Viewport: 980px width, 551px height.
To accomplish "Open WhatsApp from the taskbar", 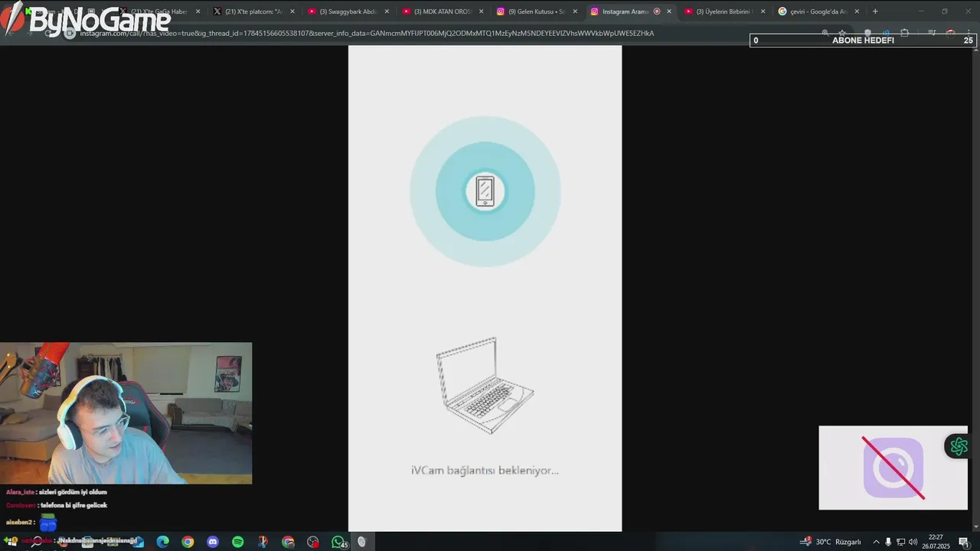I will 338,542.
